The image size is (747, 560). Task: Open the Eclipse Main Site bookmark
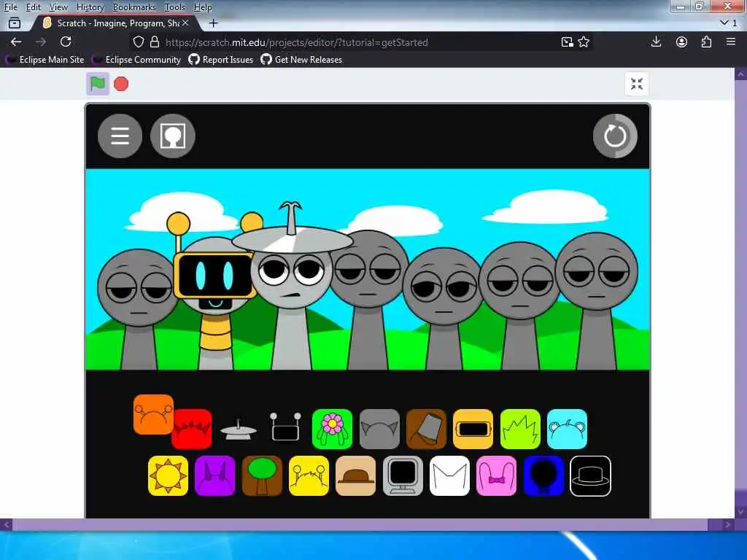click(x=44, y=60)
